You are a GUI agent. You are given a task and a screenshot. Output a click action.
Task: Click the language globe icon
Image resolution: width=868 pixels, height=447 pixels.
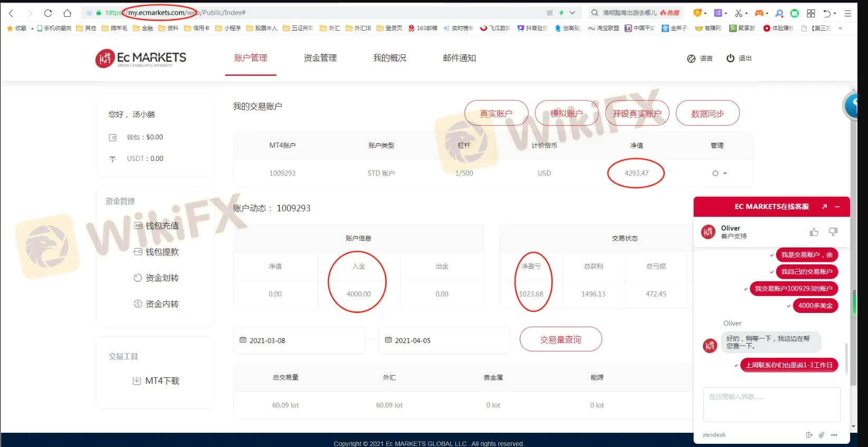(691, 59)
